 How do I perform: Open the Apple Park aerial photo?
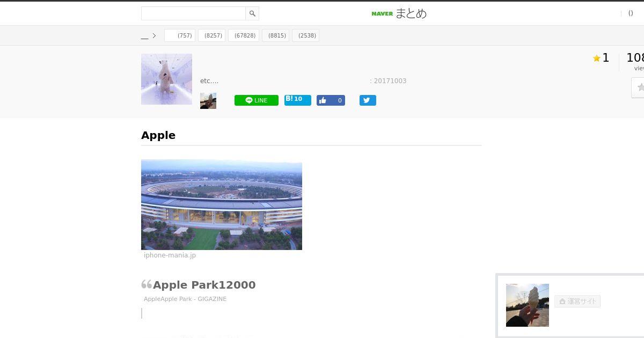(222, 204)
